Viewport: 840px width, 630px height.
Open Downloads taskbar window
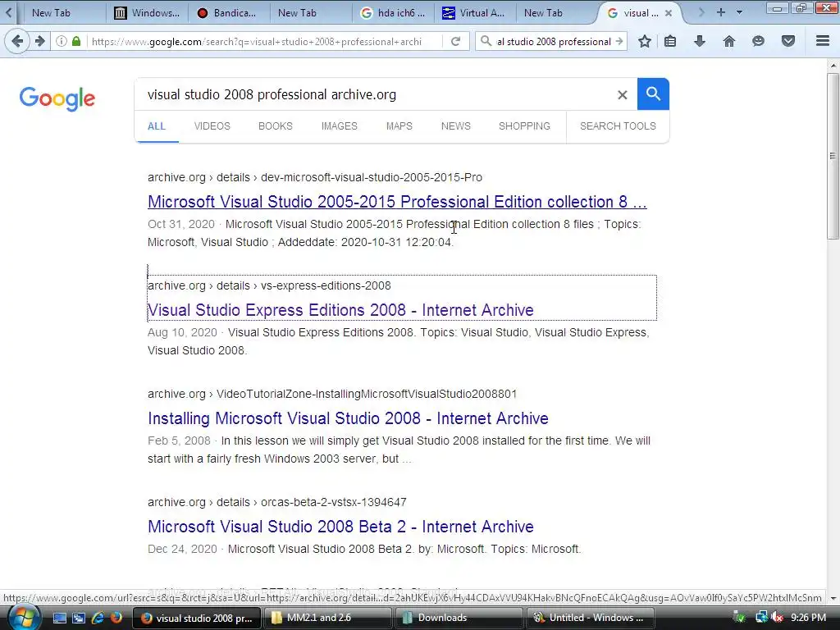point(459,618)
